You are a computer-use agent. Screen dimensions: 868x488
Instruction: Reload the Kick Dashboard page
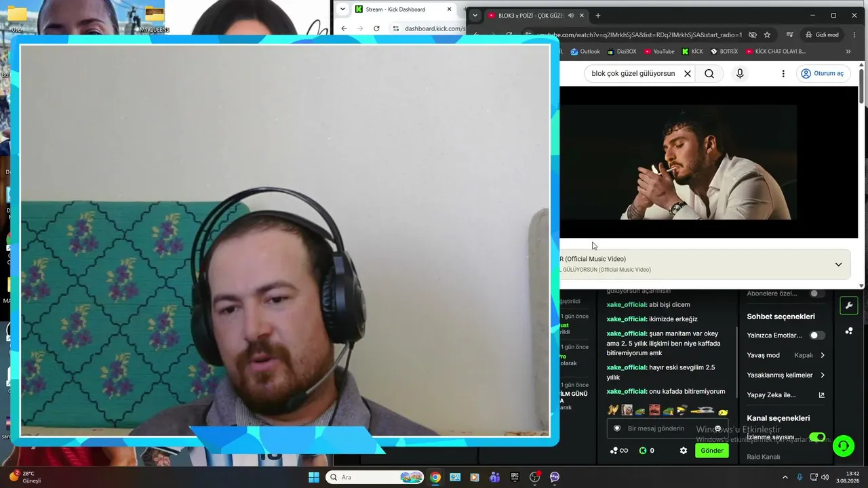(377, 28)
